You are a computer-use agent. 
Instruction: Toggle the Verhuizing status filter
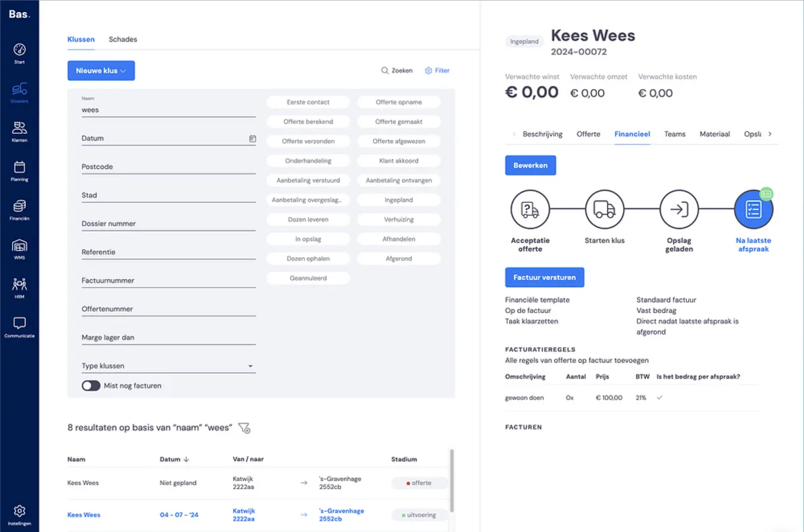coord(399,219)
